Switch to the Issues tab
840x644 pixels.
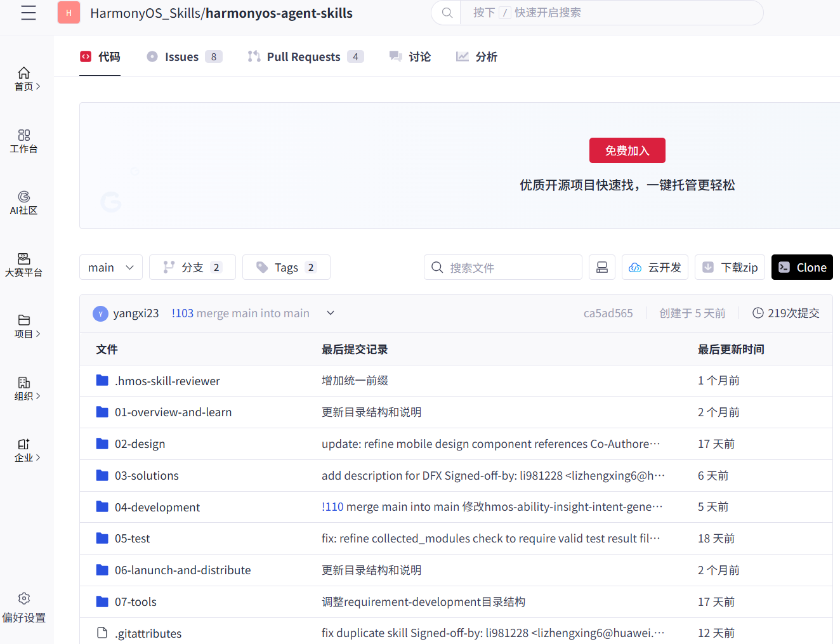184,56
